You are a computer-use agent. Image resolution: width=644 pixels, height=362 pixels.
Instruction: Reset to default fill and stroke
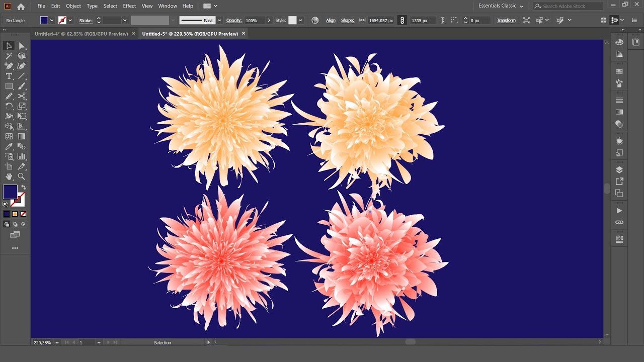pyautogui.click(x=6, y=205)
